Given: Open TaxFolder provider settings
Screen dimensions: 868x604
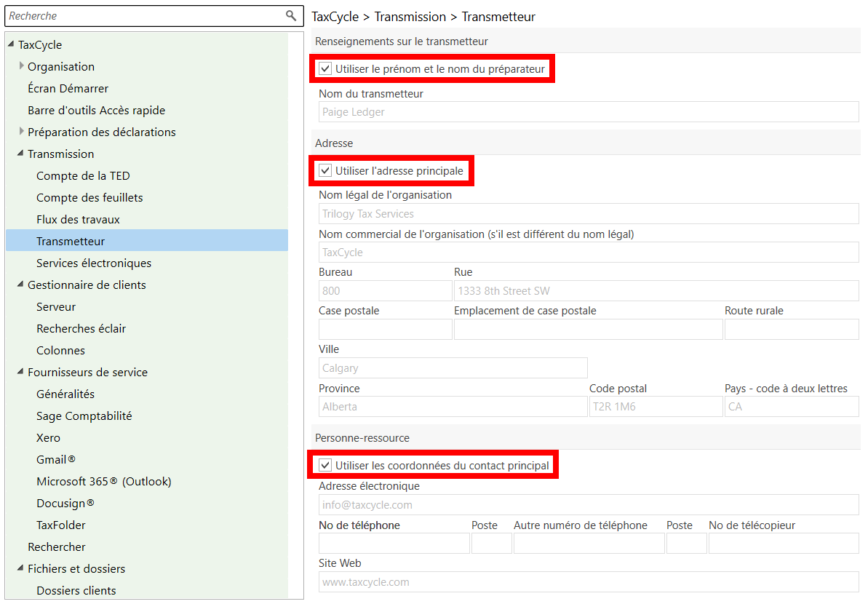Looking at the screenshot, I should pos(61,525).
